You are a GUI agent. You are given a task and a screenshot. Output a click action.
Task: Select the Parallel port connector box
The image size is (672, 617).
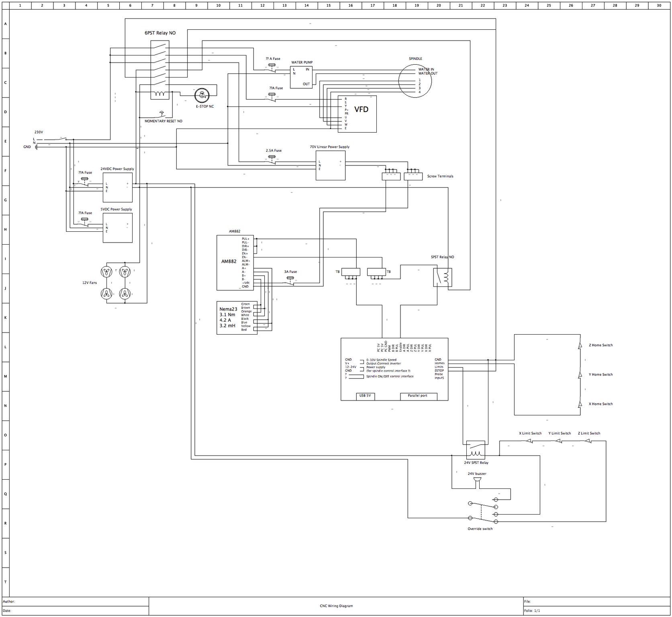[418, 396]
